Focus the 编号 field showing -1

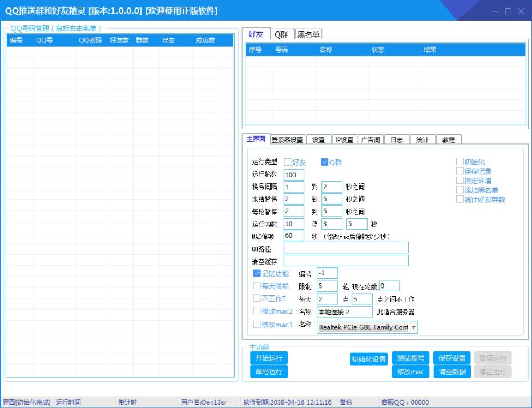click(x=328, y=273)
